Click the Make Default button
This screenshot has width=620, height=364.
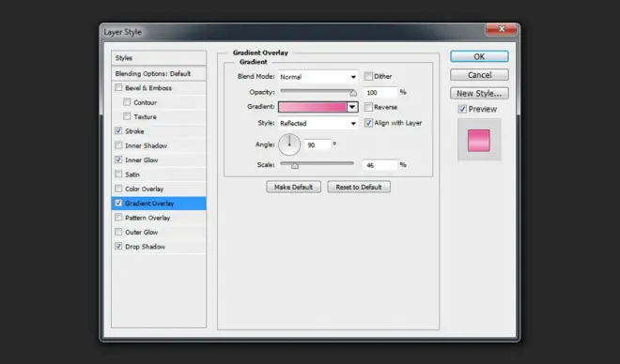[x=293, y=187]
